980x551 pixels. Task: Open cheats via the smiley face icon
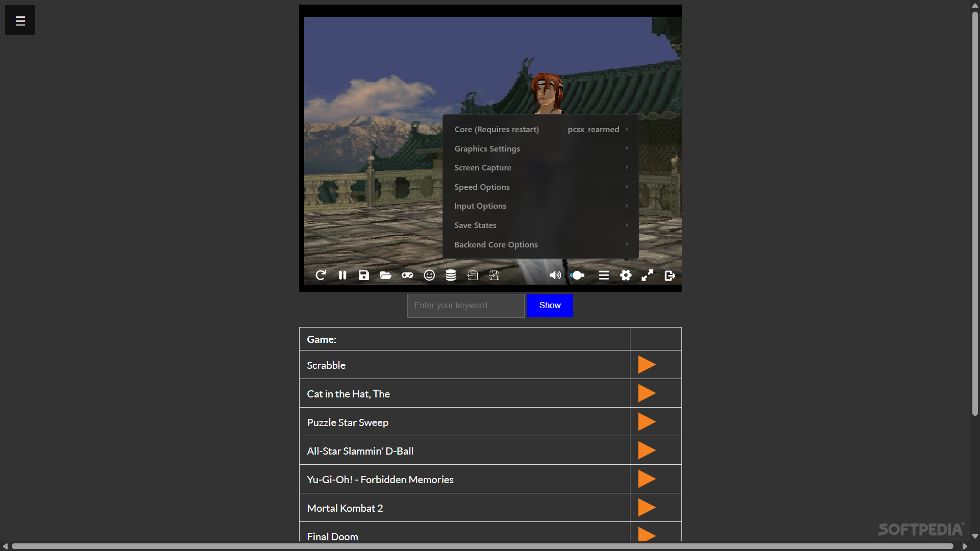pos(429,275)
